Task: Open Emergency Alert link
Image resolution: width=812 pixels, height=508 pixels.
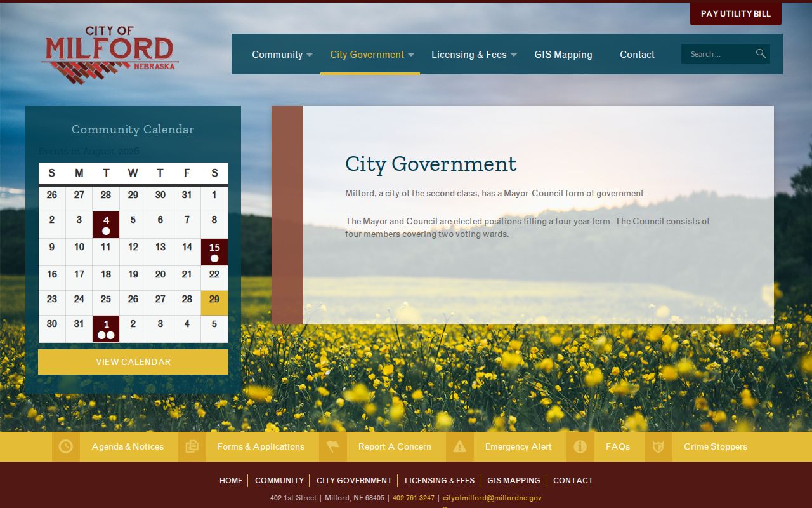Action: pyautogui.click(x=518, y=446)
